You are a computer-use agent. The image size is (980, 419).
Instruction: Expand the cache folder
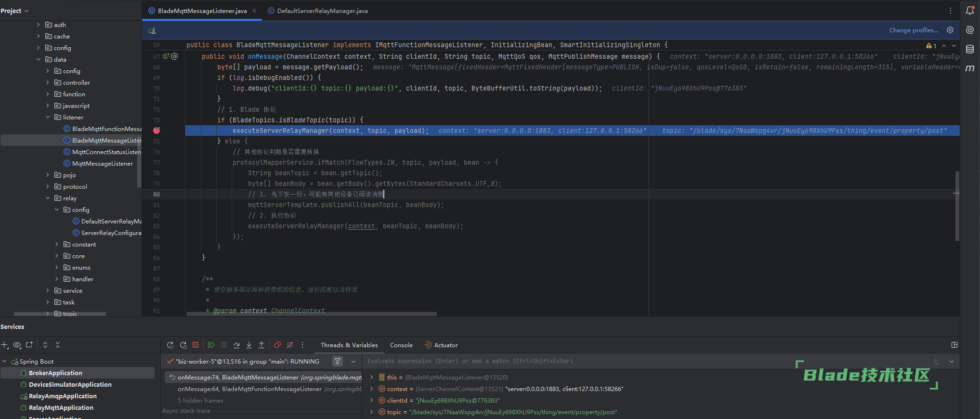coord(39,36)
